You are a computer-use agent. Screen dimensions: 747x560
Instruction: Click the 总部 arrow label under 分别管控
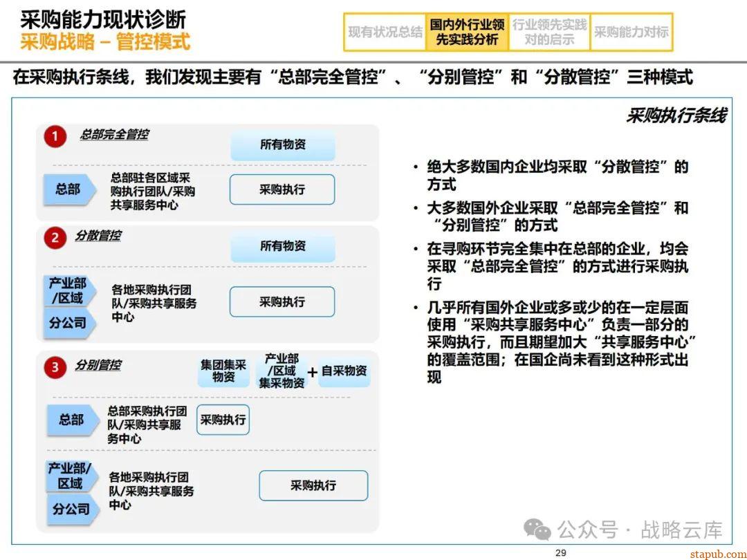tap(73, 420)
